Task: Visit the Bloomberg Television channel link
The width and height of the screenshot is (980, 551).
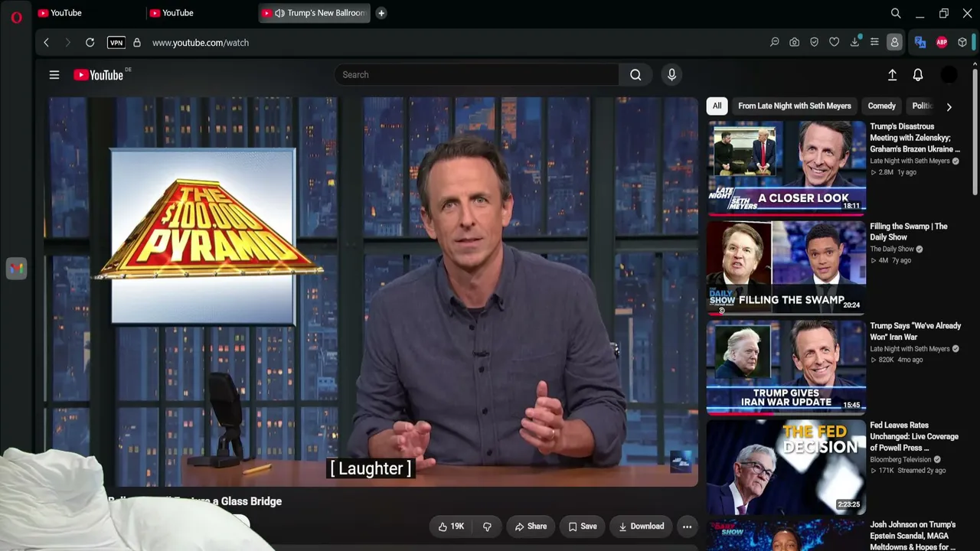Action: pyautogui.click(x=900, y=459)
